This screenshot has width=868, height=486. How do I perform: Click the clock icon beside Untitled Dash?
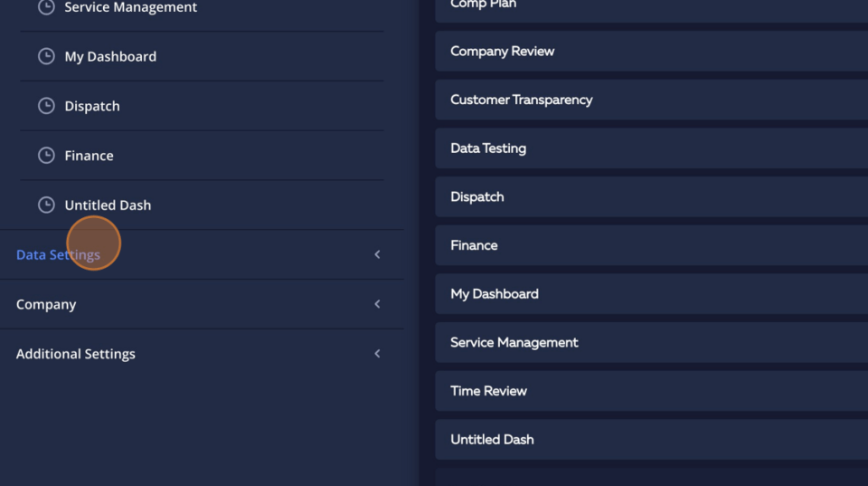point(46,205)
